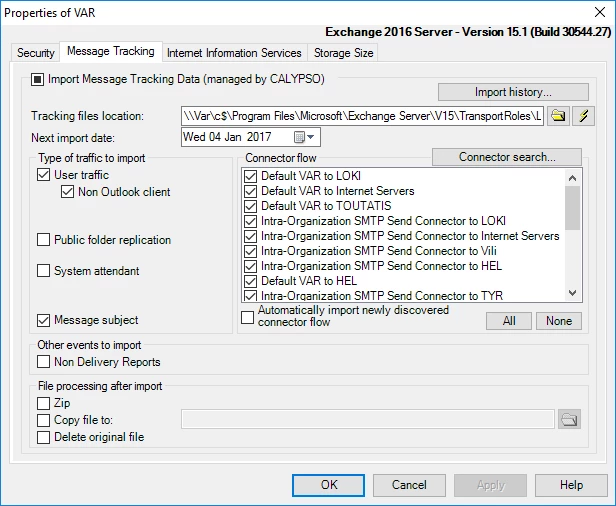Click the Connector search button
616x506 pixels.
click(507, 157)
